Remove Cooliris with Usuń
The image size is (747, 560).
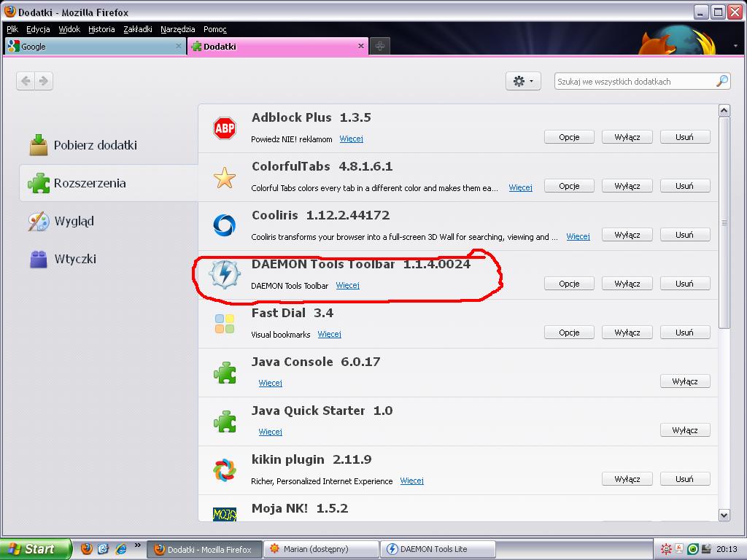point(685,235)
